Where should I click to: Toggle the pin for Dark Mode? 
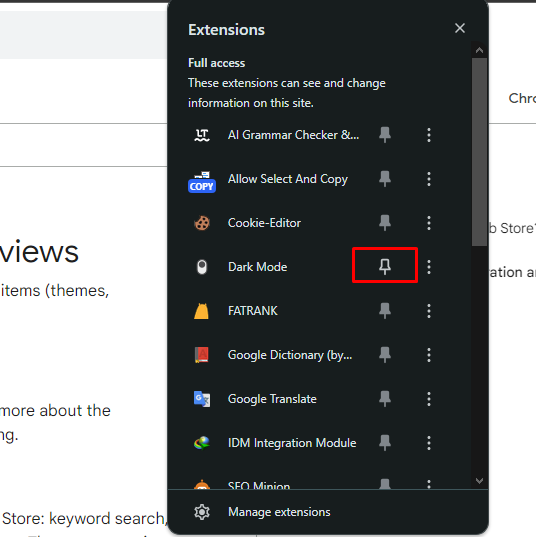(x=385, y=266)
